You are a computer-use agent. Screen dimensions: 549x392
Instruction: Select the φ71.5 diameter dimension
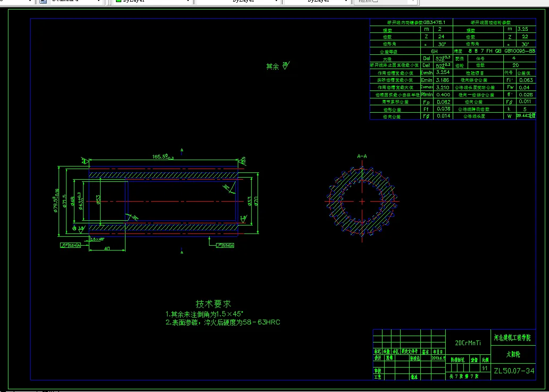click(64, 202)
